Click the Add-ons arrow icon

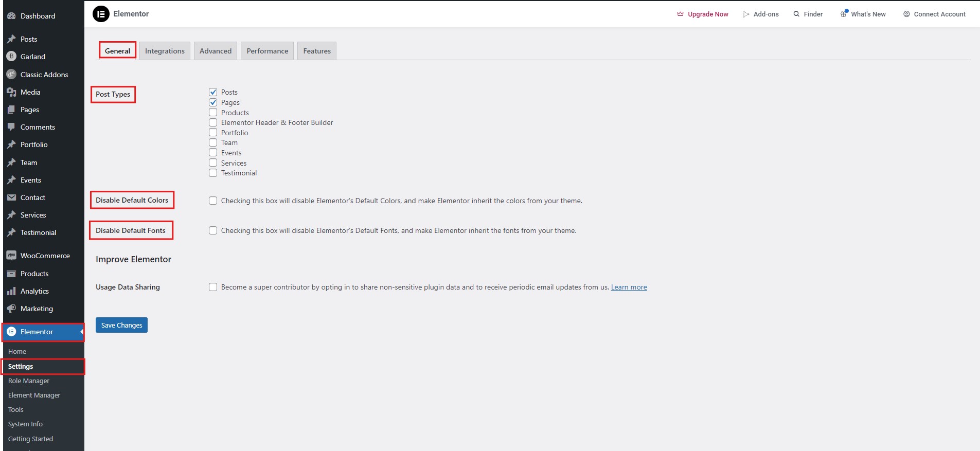coord(746,14)
